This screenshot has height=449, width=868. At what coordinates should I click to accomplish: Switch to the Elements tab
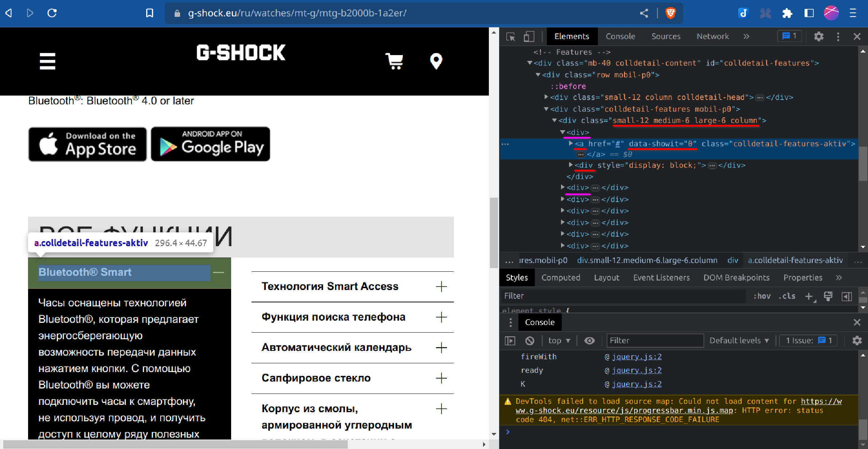572,36
